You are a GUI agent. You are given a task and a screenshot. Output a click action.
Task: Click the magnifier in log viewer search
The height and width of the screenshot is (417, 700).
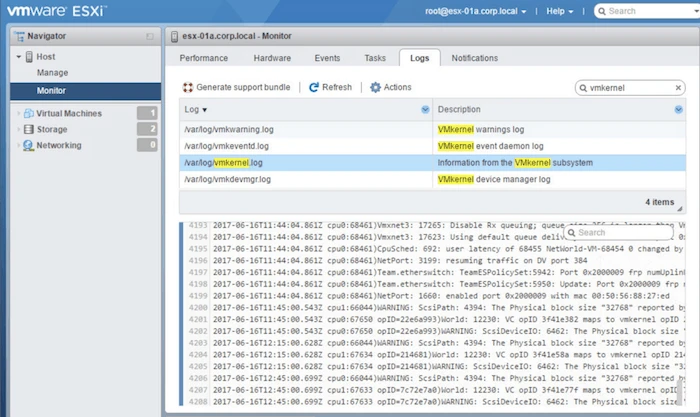tap(571, 233)
